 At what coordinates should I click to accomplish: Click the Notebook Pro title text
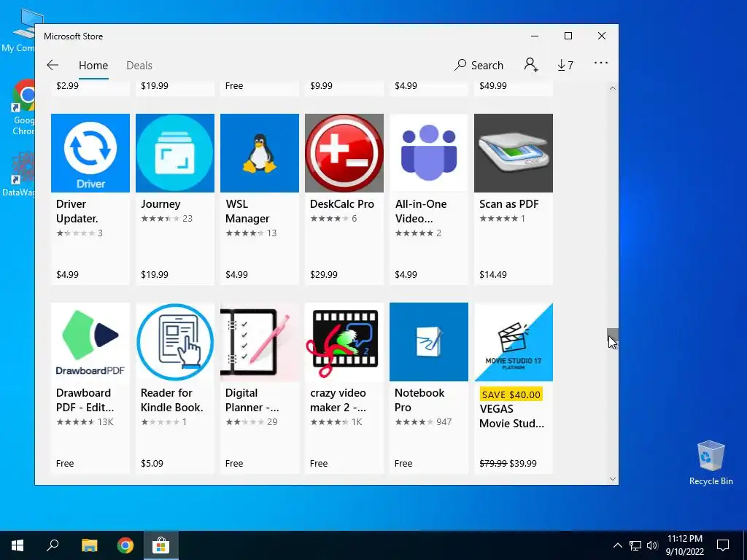419,400
